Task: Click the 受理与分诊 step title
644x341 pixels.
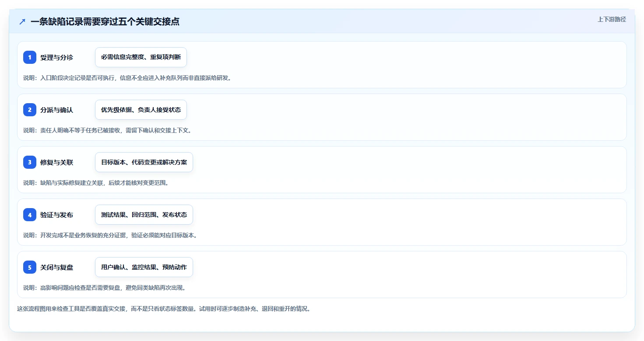Action: pyautogui.click(x=57, y=57)
